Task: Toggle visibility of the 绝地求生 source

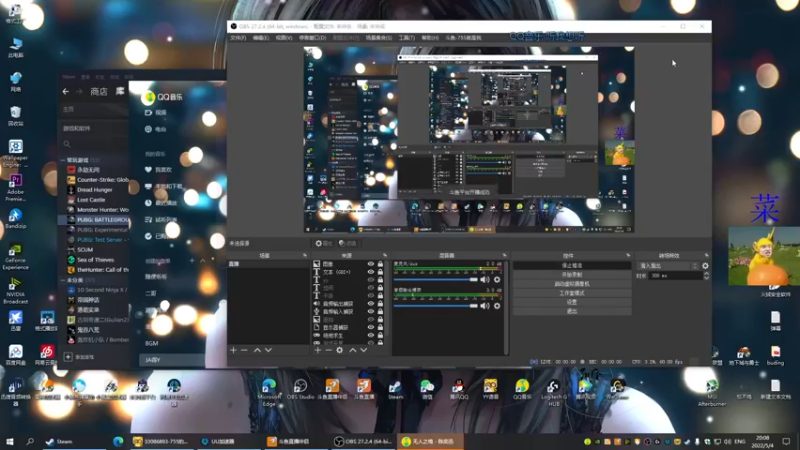Action: coord(371,335)
